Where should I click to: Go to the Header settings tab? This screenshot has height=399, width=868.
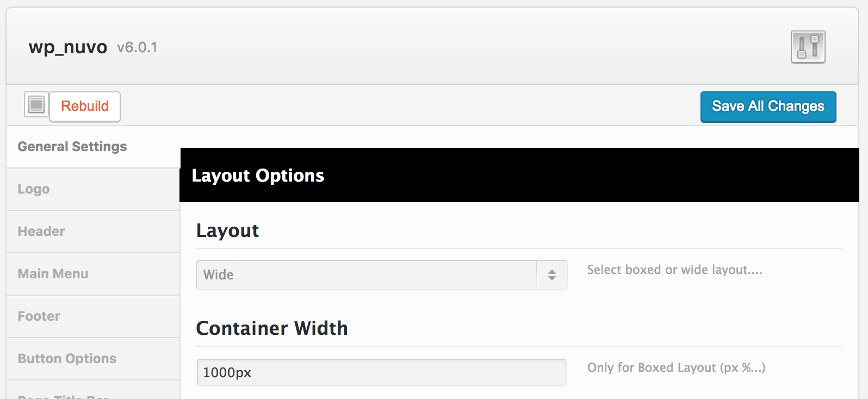pos(41,232)
